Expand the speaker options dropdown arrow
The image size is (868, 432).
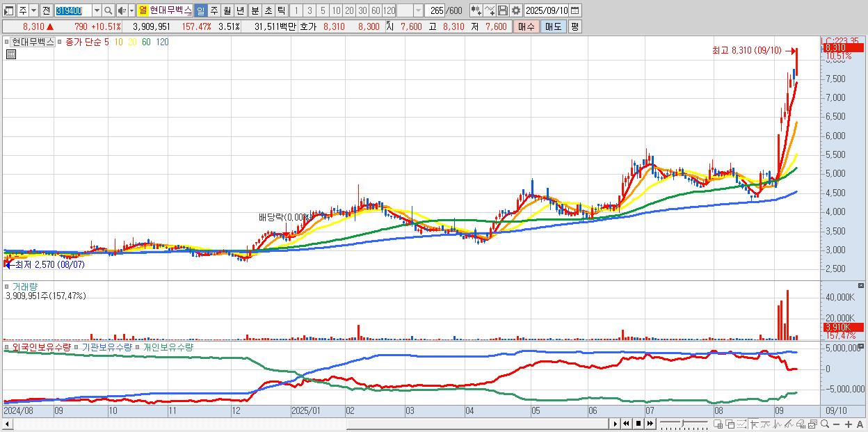coord(132,10)
